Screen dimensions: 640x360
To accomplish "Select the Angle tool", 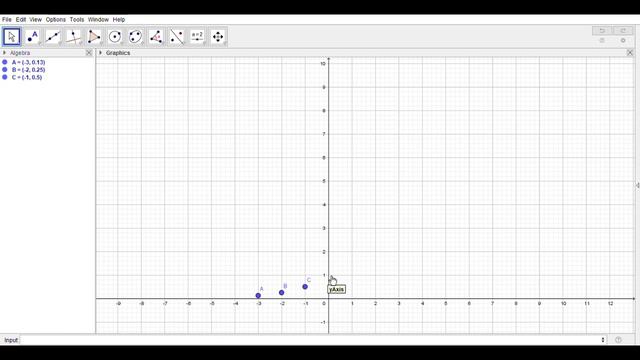I will (156, 37).
